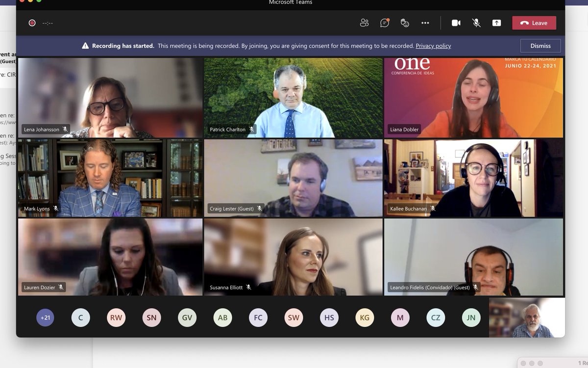Click Patrick Charlton's muted mic icon
Image resolution: width=588 pixels, height=368 pixels.
pos(251,130)
